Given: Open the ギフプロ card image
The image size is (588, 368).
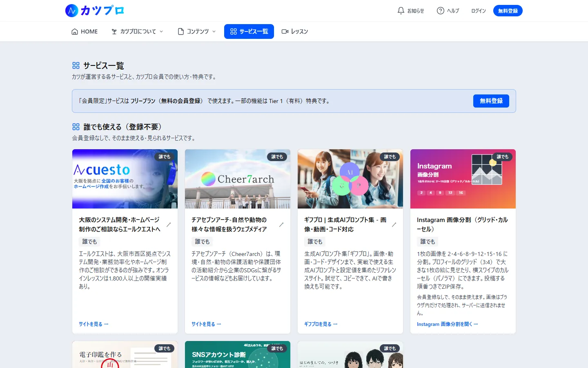Looking at the screenshot, I should tap(350, 179).
